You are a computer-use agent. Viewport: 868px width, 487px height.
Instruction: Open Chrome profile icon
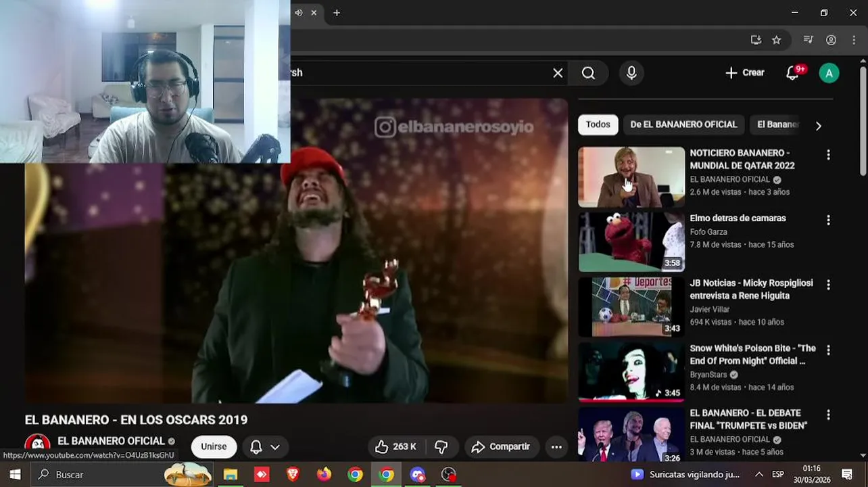coord(831,40)
